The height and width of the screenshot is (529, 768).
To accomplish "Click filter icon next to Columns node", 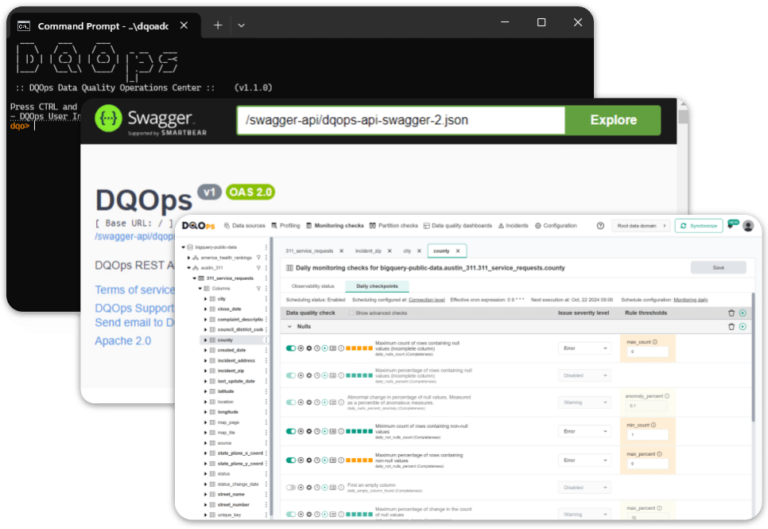I will (x=258, y=289).
